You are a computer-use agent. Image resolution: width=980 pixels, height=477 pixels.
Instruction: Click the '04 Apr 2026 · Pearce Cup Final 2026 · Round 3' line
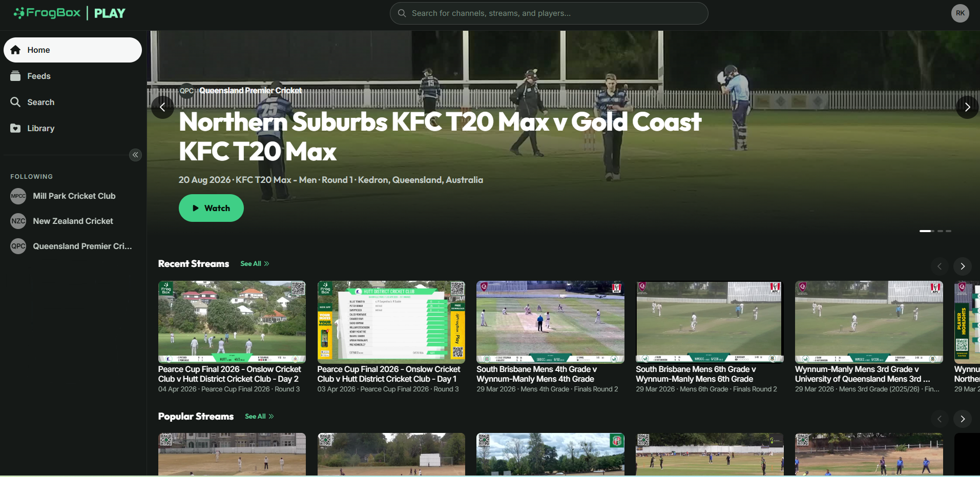pyautogui.click(x=229, y=389)
